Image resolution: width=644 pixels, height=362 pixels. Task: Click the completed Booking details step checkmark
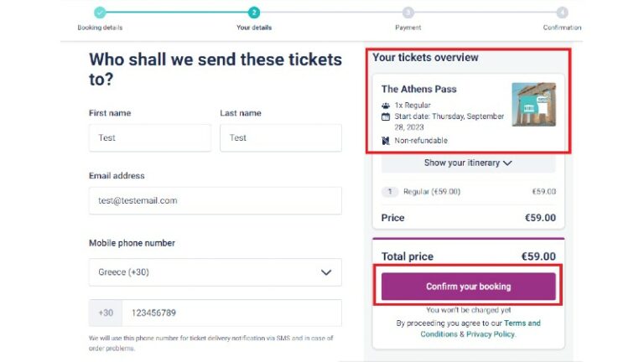pos(100,12)
